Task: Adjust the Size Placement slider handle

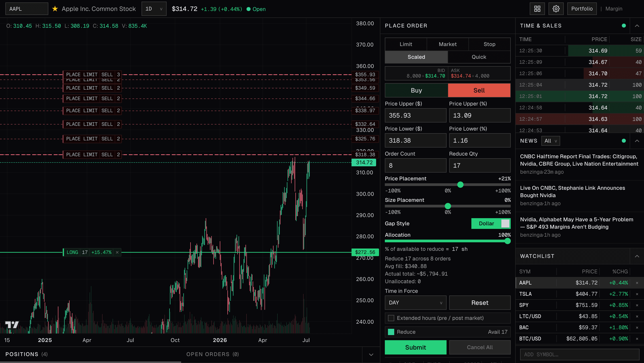Action: tap(448, 206)
